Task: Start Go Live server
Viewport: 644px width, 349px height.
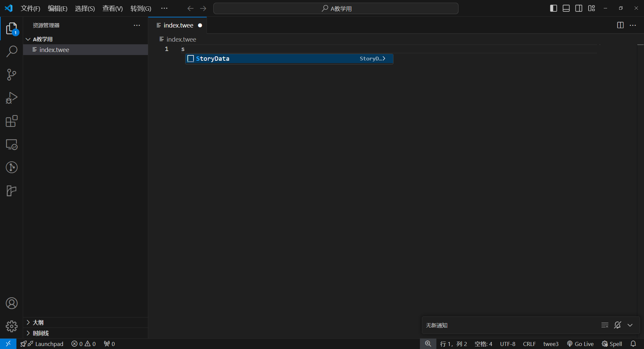Action: 580,344
